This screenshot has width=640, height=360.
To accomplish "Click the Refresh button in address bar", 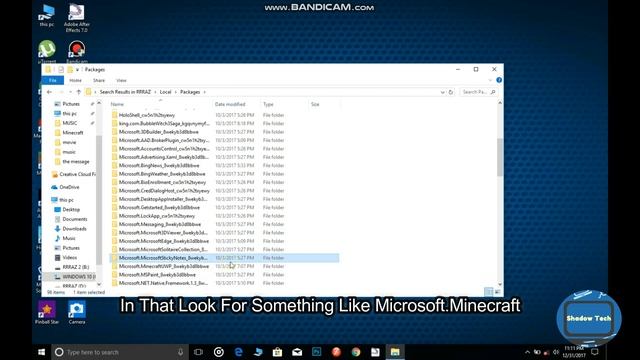I will (x=451, y=92).
